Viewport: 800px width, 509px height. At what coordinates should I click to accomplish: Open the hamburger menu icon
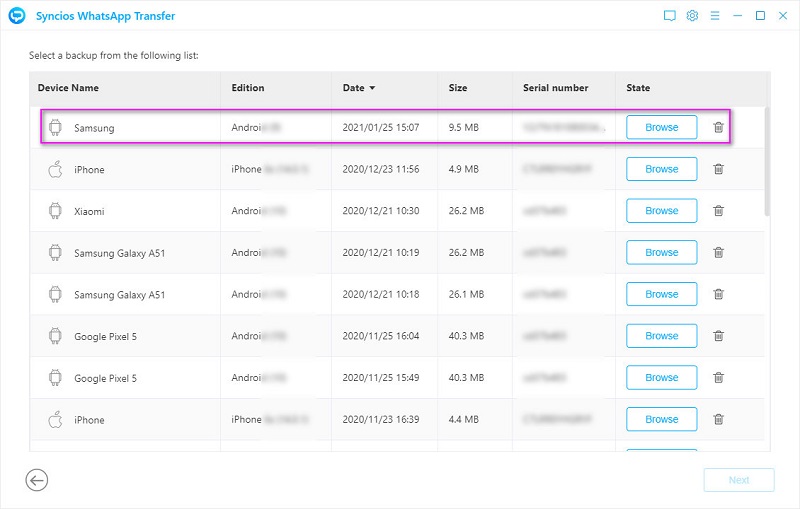coord(715,16)
